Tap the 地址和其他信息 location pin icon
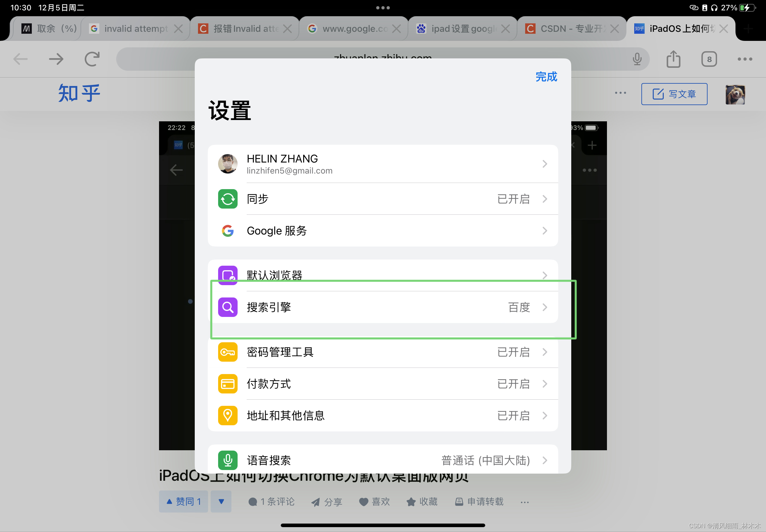Screen dimensions: 766x532 [x=228, y=415]
